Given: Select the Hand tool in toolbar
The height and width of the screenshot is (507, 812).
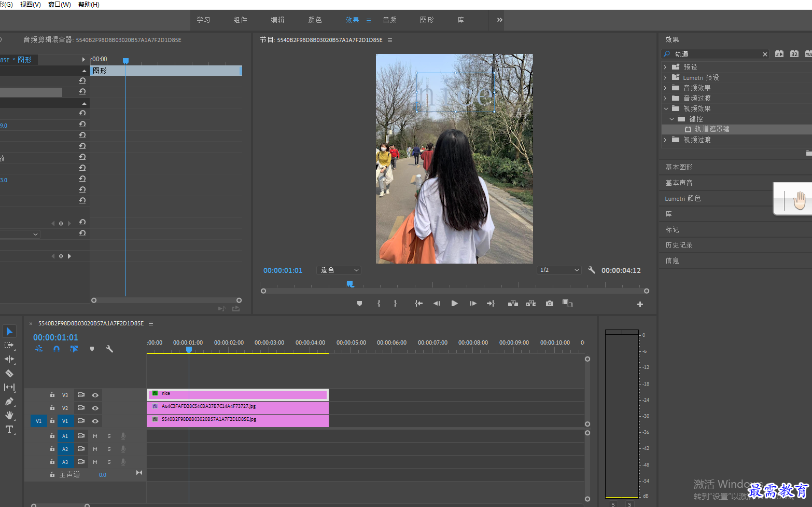Looking at the screenshot, I should pos(9,415).
